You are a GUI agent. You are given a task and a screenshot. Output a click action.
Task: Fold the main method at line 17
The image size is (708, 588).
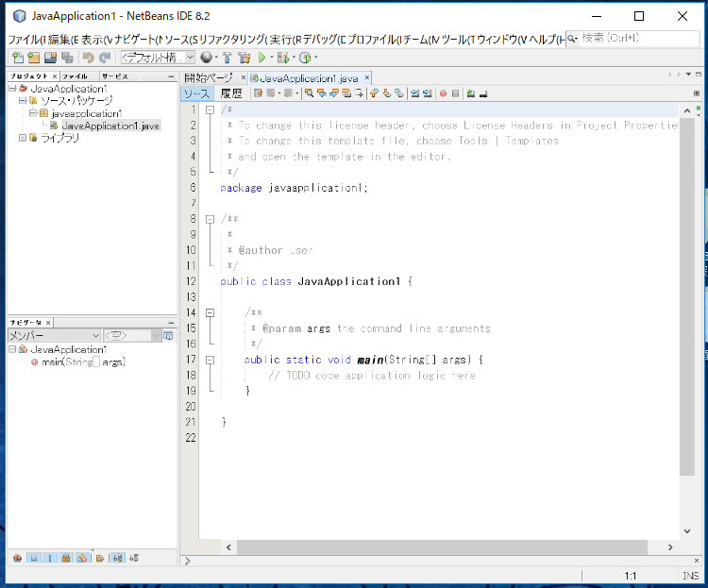(x=210, y=360)
